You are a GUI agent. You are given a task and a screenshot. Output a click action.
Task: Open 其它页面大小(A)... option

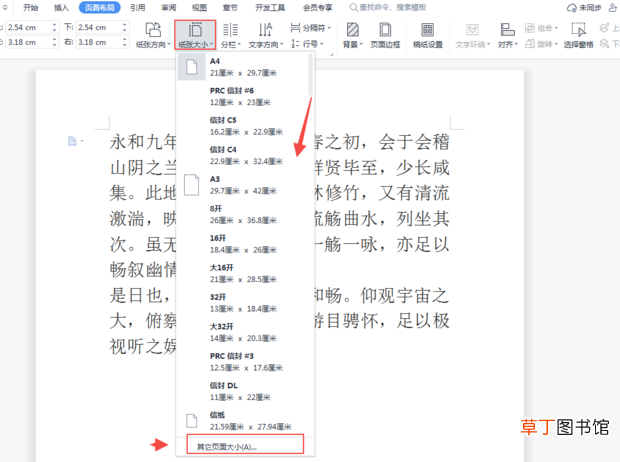click(245, 447)
